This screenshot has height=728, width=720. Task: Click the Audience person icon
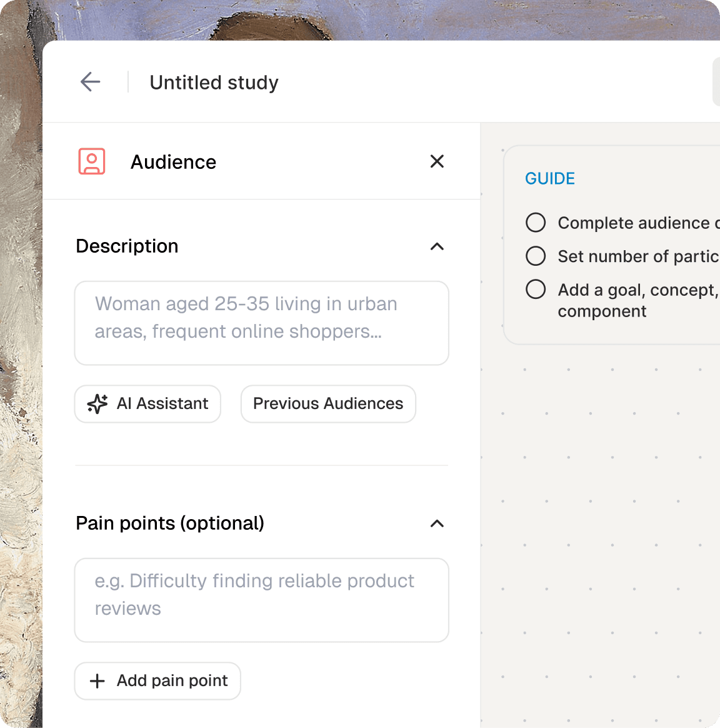click(91, 161)
